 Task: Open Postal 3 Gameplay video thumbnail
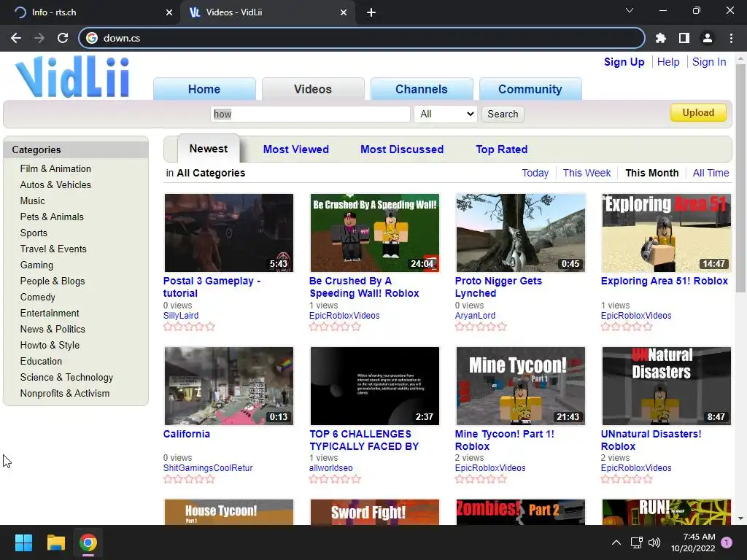click(x=228, y=233)
